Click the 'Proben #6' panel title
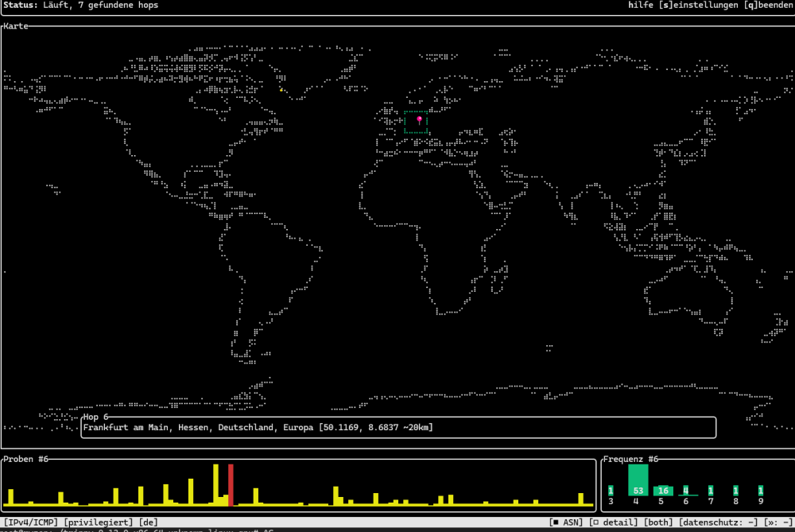 click(x=26, y=460)
